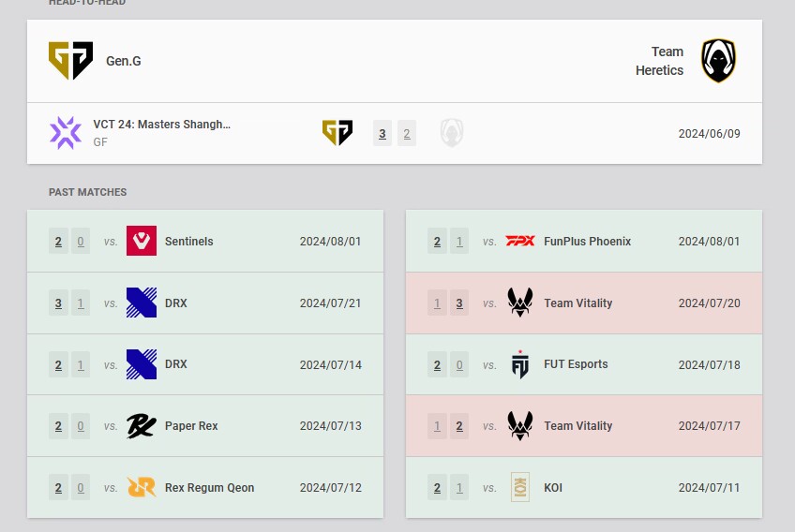Screen dimensions: 795x532
Task: Click Team Vitality name in 2024/07/17 row
Action: coord(578,425)
